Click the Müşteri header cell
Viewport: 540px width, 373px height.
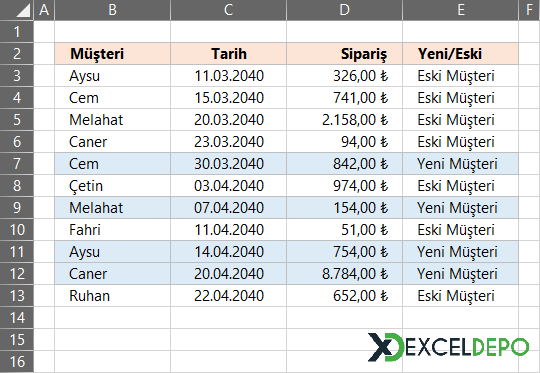(x=112, y=54)
